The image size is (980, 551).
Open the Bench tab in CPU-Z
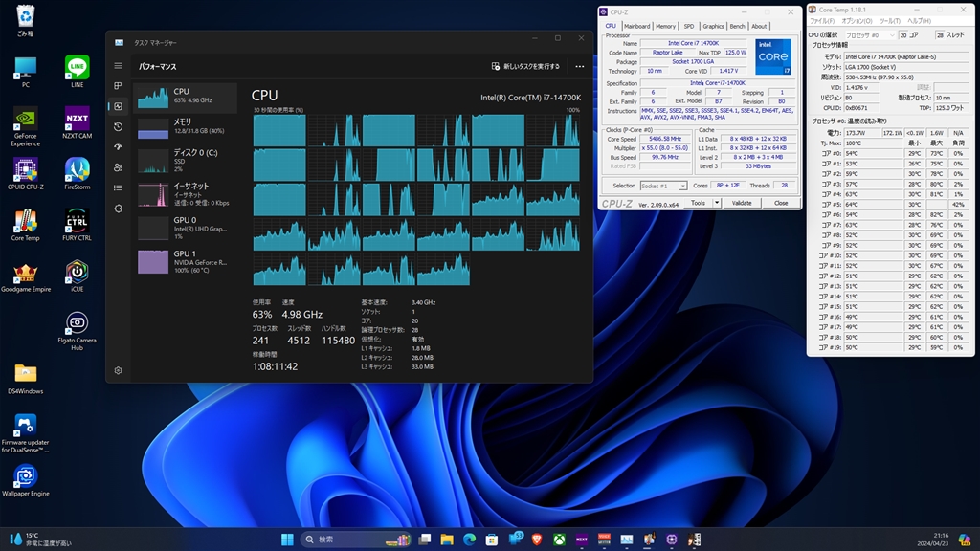click(x=737, y=26)
